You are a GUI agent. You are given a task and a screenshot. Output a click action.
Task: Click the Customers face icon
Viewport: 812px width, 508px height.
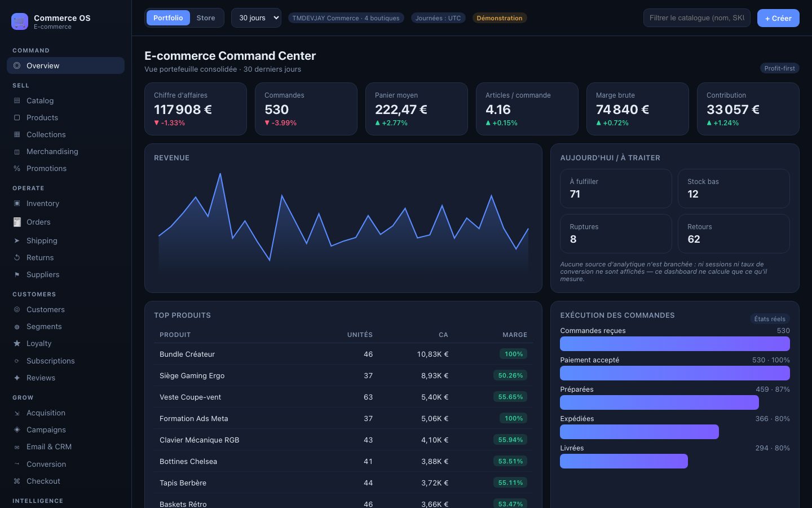pyautogui.click(x=17, y=309)
